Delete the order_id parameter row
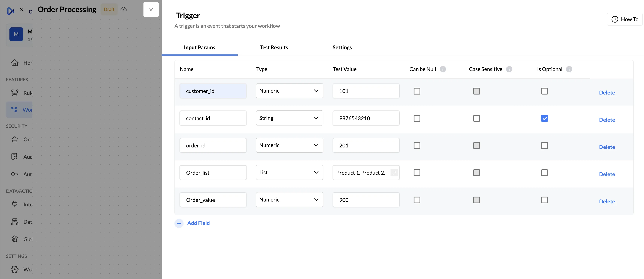644x279 pixels. point(607,147)
